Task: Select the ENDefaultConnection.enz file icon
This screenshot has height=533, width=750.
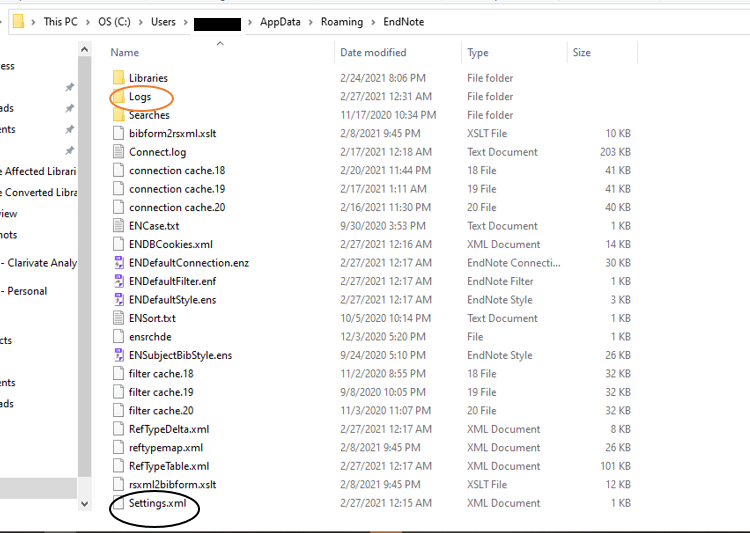Action: [x=118, y=263]
